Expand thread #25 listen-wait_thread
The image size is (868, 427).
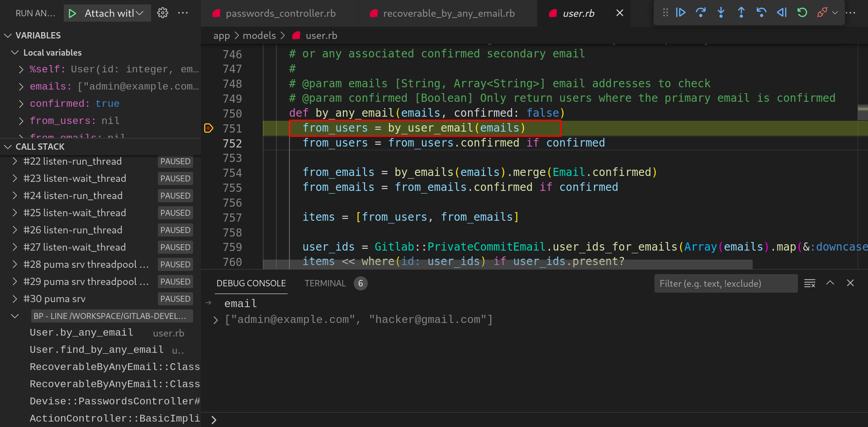(x=15, y=213)
